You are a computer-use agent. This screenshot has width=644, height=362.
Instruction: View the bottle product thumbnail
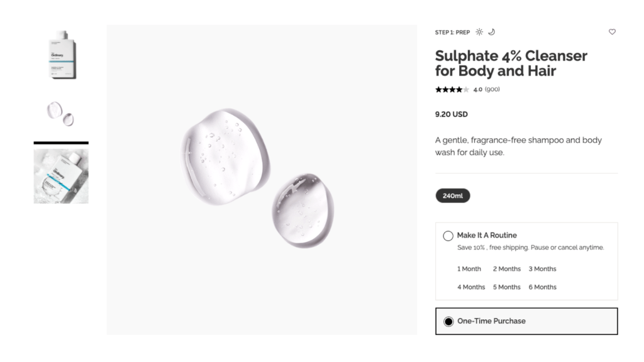pos(61,55)
